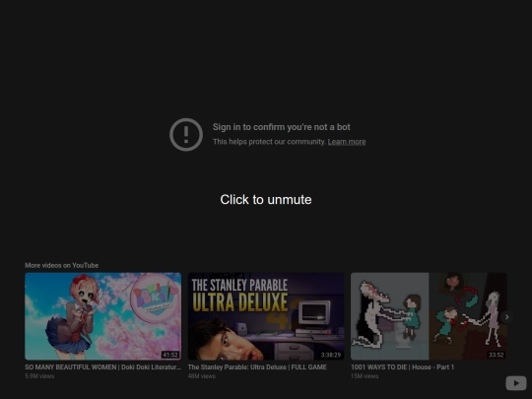Click the 33:52 duration badge
This screenshot has width=532, height=399.
pos(496,355)
